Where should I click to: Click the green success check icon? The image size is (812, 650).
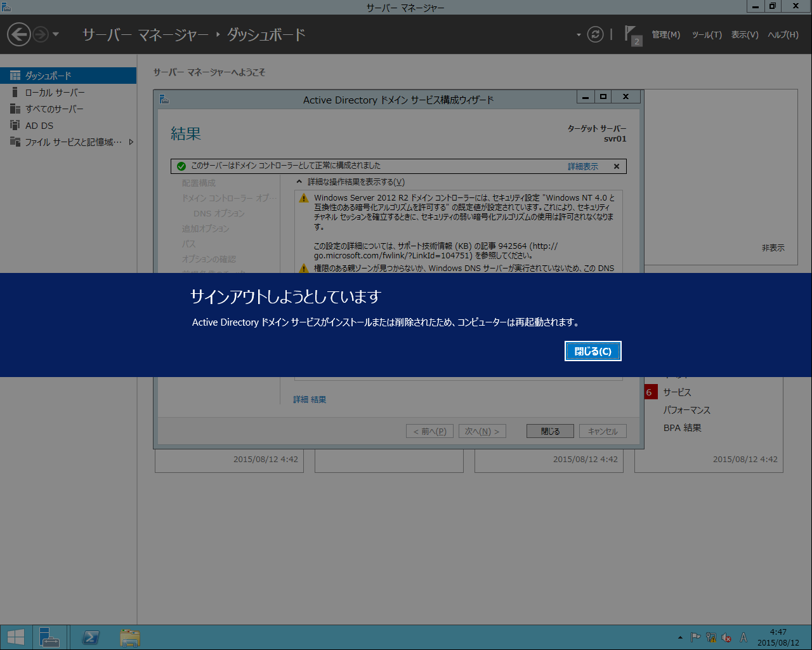(181, 166)
